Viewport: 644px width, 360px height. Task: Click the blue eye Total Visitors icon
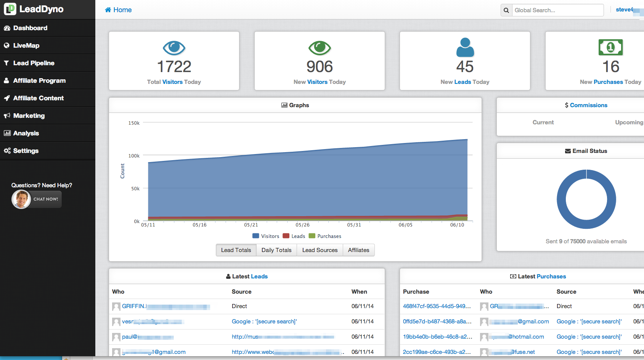click(x=174, y=48)
